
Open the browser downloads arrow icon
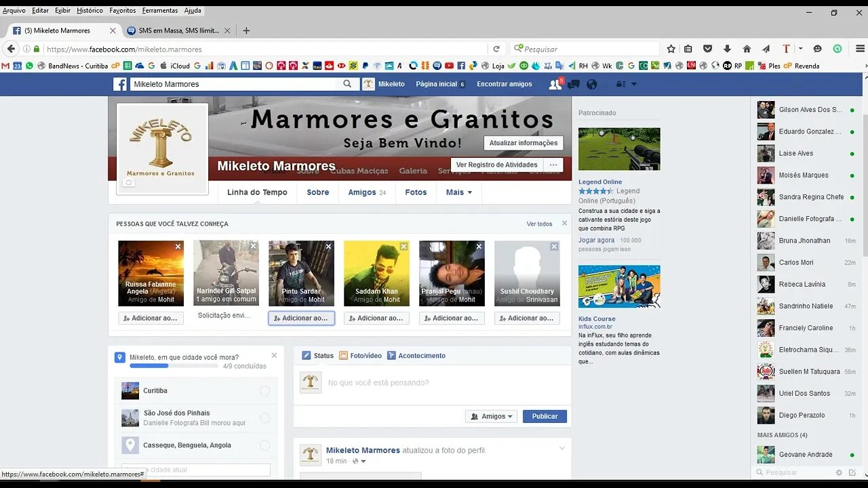(x=727, y=49)
